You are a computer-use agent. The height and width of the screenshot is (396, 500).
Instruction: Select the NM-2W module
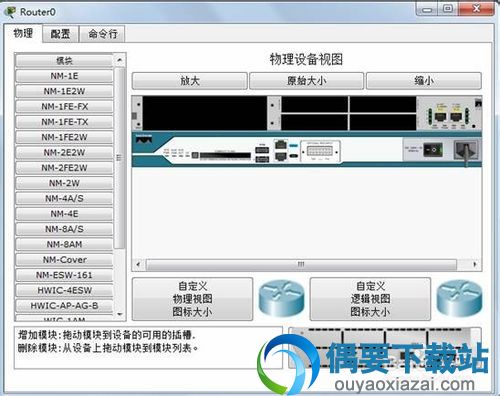(x=64, y=183)
